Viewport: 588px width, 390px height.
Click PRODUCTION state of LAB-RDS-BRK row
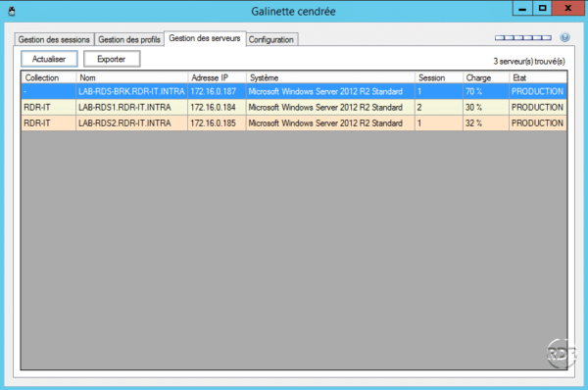coord(538,91)
